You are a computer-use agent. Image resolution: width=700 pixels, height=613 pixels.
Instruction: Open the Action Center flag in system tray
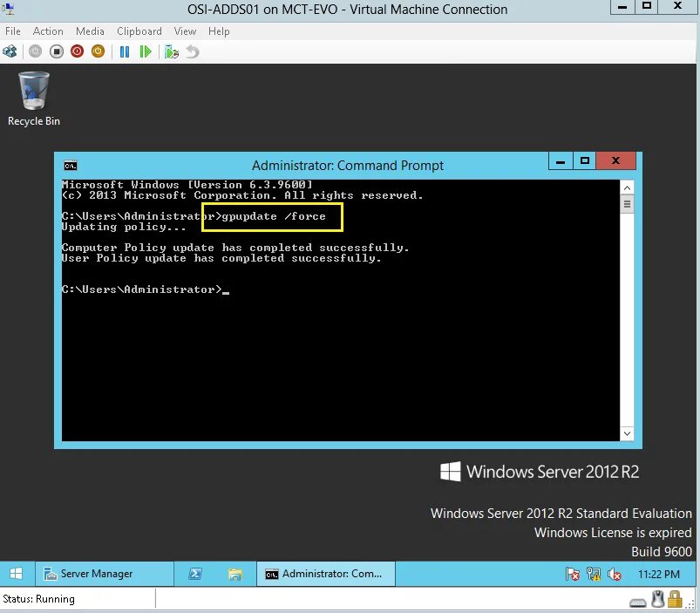pos(573,574)
